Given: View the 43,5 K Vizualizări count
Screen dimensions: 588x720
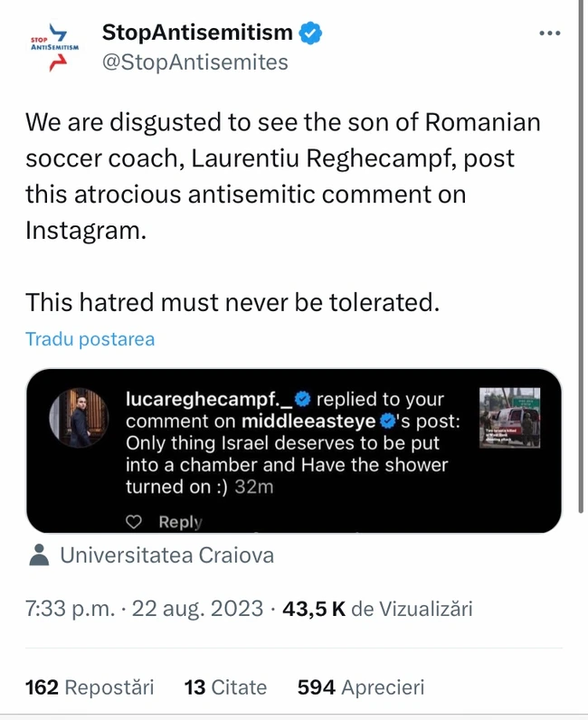Looking at the screenshot, I should [378, 609].
